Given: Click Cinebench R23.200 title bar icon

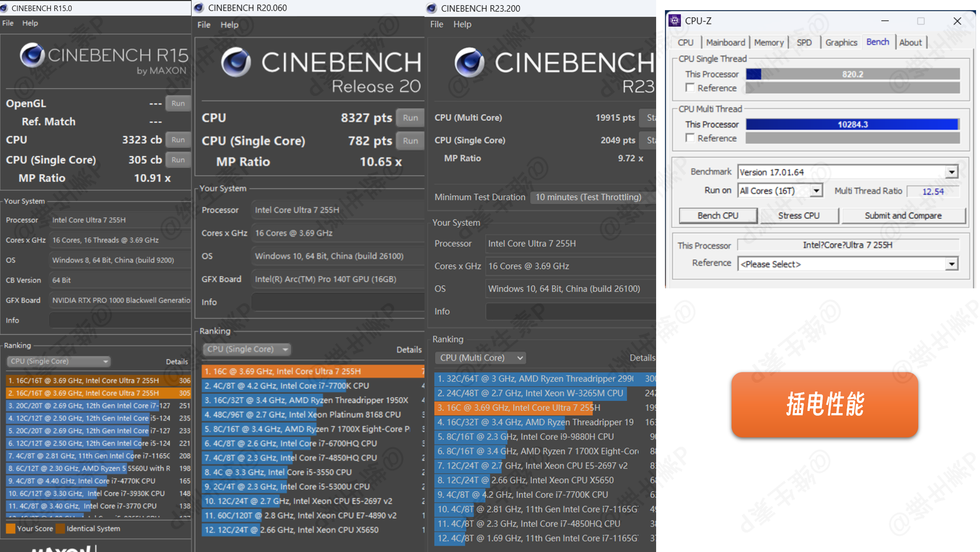Looking at the screenshot, I should (432, 8).
